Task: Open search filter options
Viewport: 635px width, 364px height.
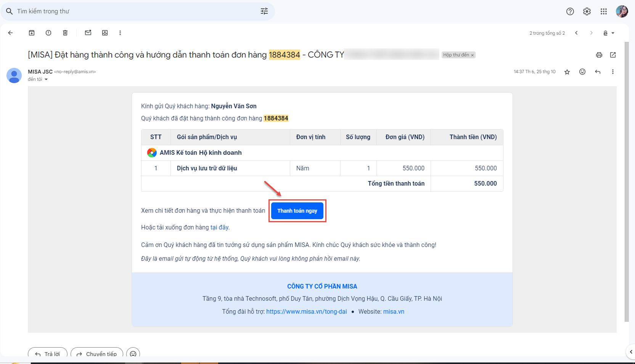Action: coord(264,11)
